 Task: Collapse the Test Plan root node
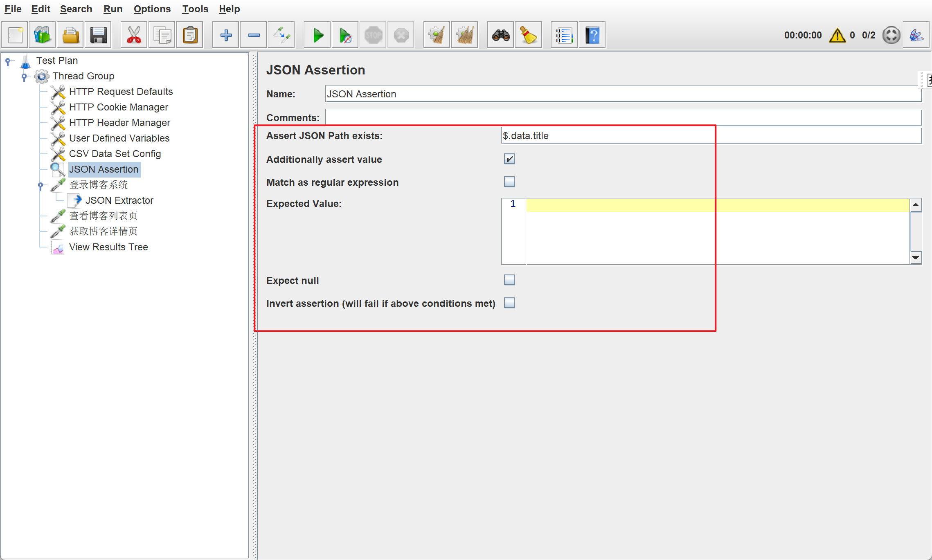[8, 61]
